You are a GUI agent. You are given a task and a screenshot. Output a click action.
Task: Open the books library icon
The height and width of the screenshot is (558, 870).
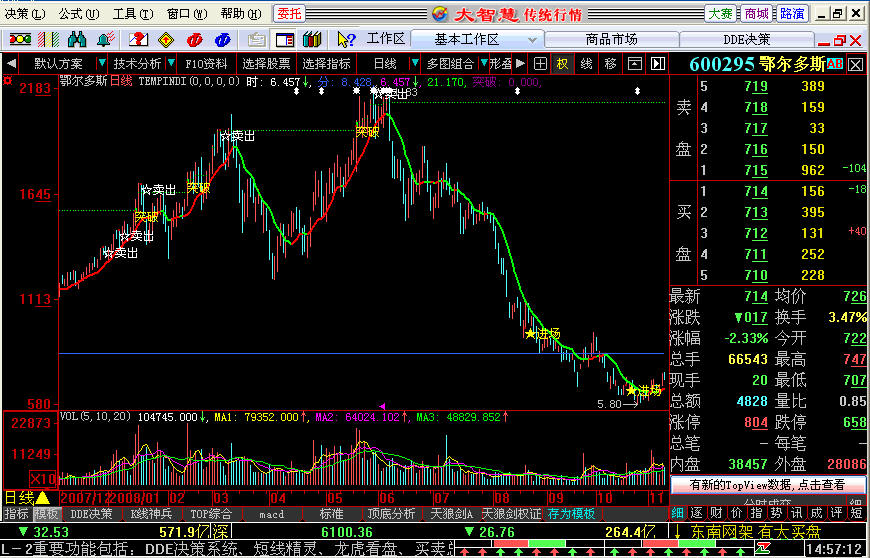pos(312,39)
